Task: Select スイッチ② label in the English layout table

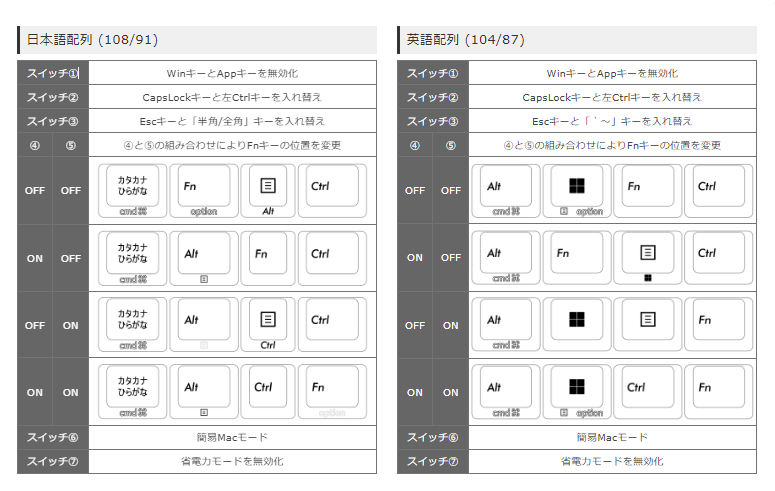Action: 432,97
